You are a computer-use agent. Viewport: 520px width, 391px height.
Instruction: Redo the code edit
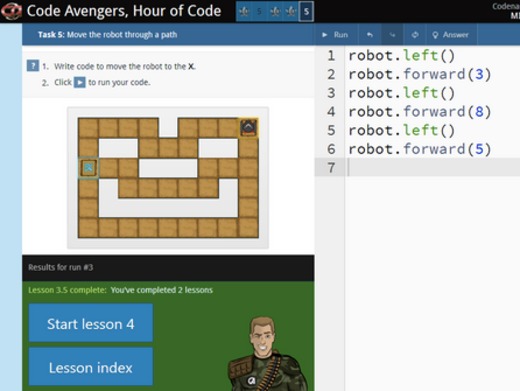coord(392,35)
